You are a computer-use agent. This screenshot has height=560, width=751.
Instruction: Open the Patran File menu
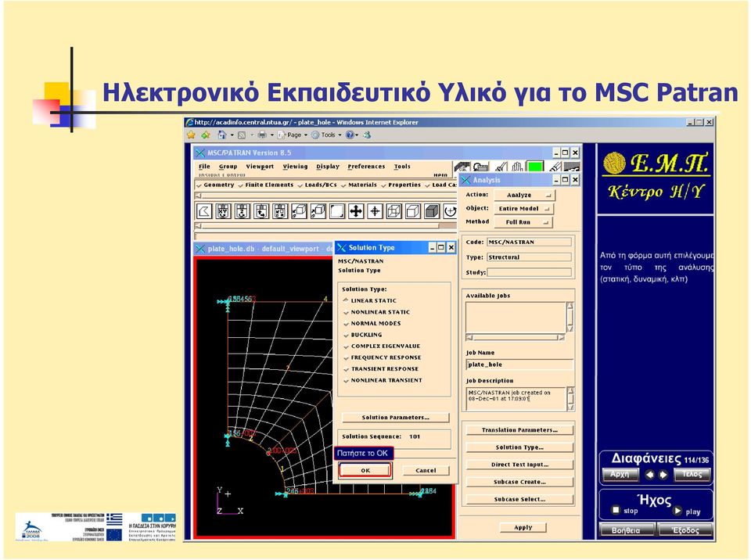point(204,167)
